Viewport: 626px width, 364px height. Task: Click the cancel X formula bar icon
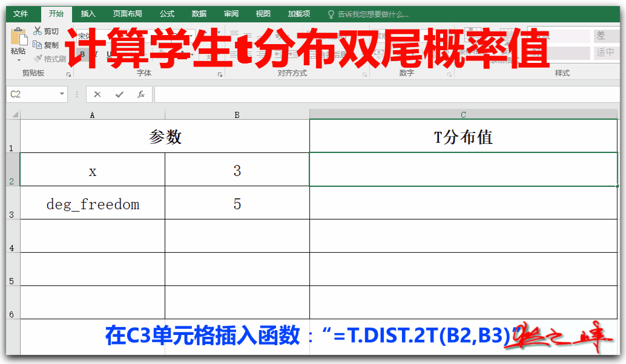click(x=97, y=94)
